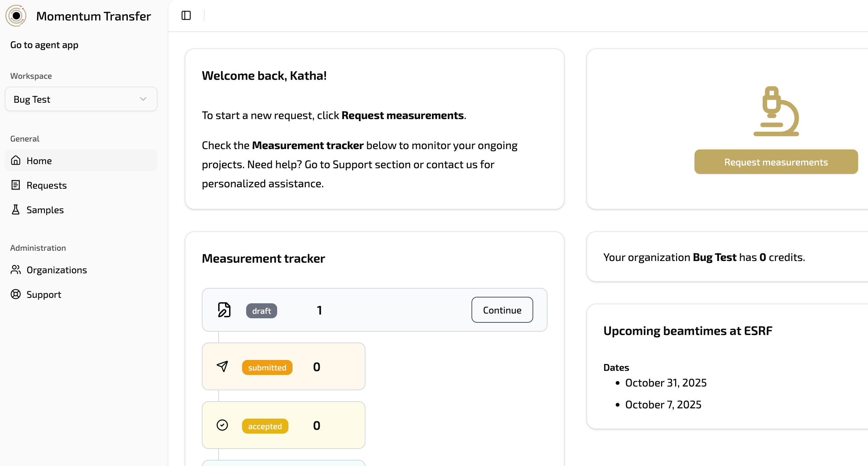This screenshot has width=868, height=466.
Task: Open the Requests menu item
Action: tap(46, 185)
